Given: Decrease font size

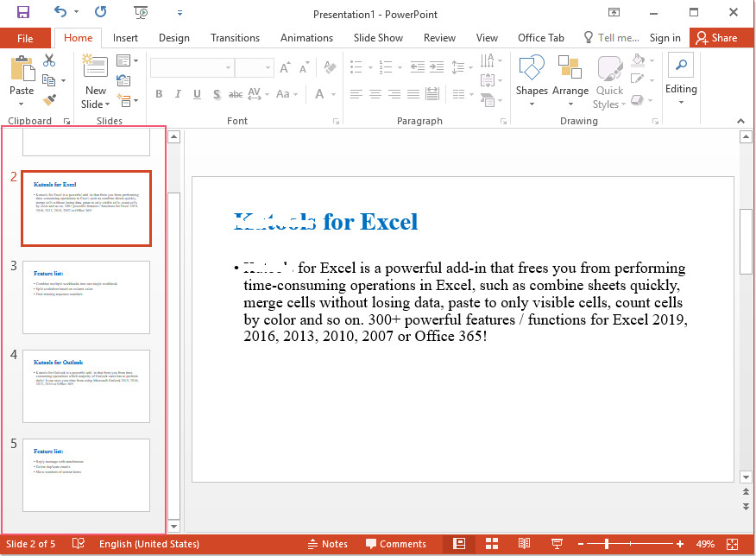Looking at the screenshot, I should coord(305,68).
